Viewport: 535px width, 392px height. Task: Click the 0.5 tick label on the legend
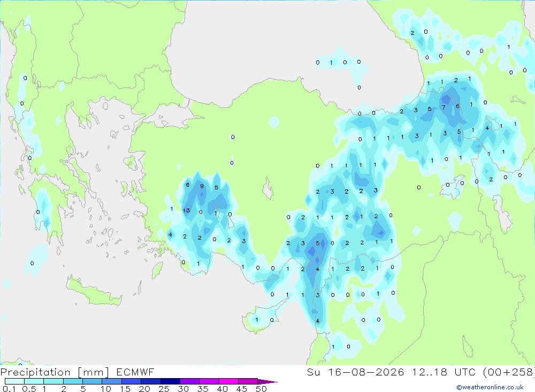(29, 389)
